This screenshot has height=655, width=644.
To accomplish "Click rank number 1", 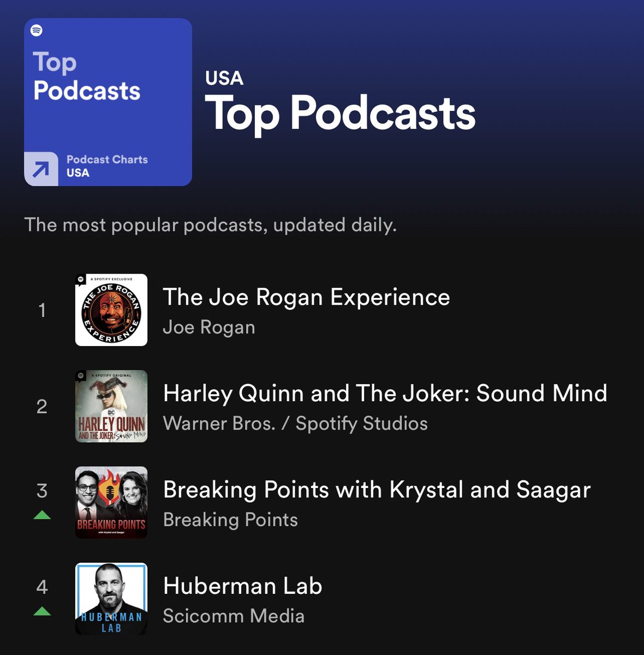I will pyautogui.click(x=42, y=310).
